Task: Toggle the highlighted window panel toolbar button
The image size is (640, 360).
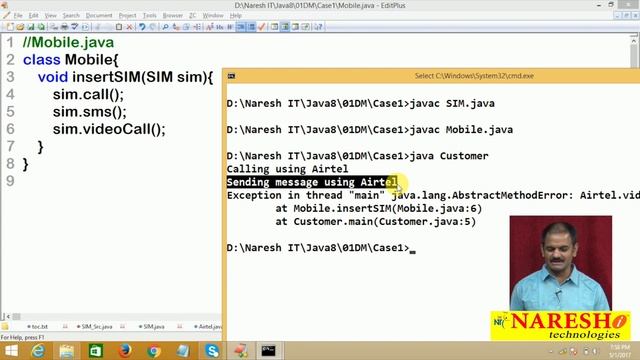Action: point(284,27)
